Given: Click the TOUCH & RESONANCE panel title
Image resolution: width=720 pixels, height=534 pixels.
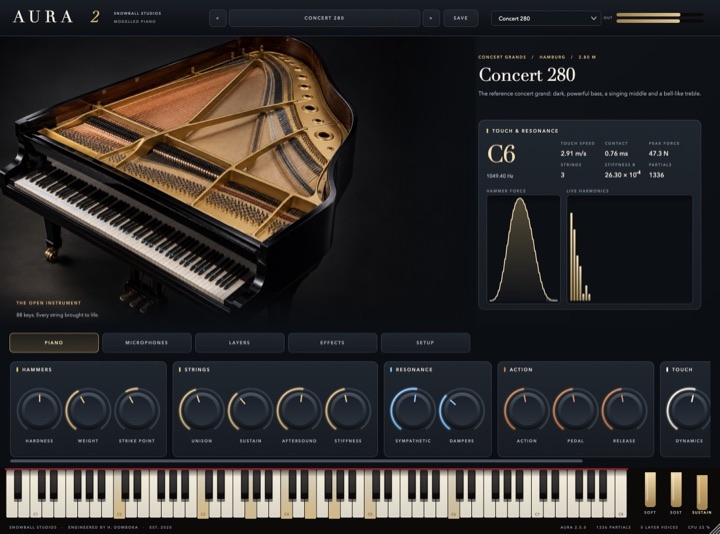Looking at the screenshot, I should tap(525, 131).
